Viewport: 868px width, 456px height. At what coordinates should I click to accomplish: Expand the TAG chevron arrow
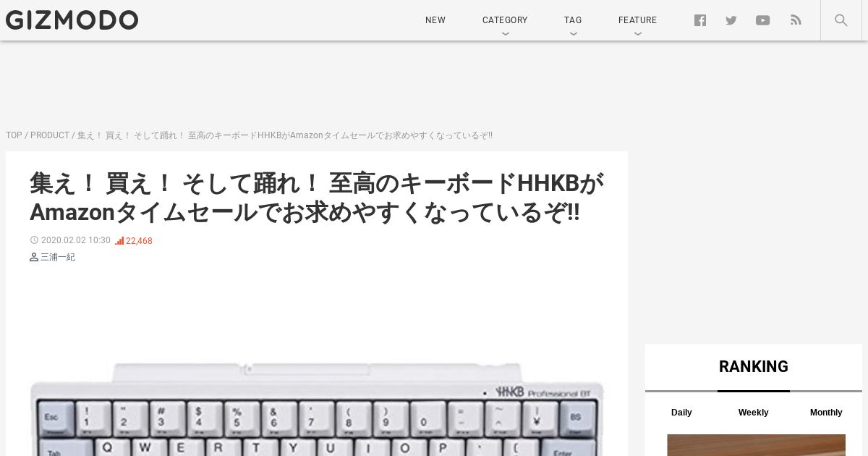tap(574, 33)
